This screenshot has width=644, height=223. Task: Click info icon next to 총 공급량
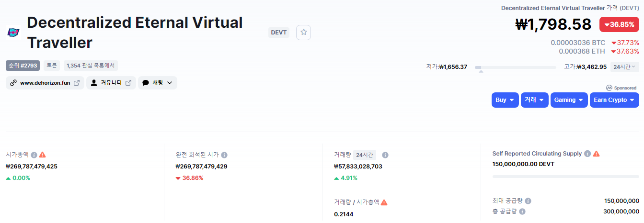tap(522, 211)
